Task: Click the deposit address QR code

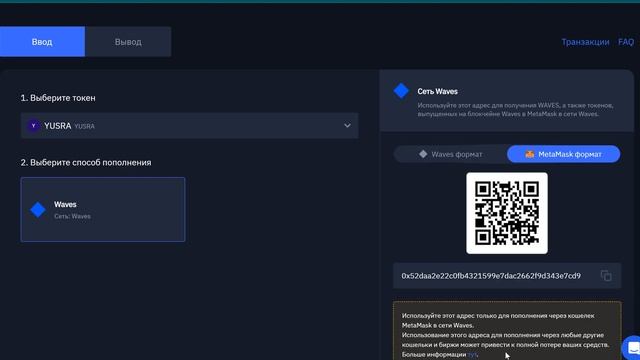Action: [507, 213]
